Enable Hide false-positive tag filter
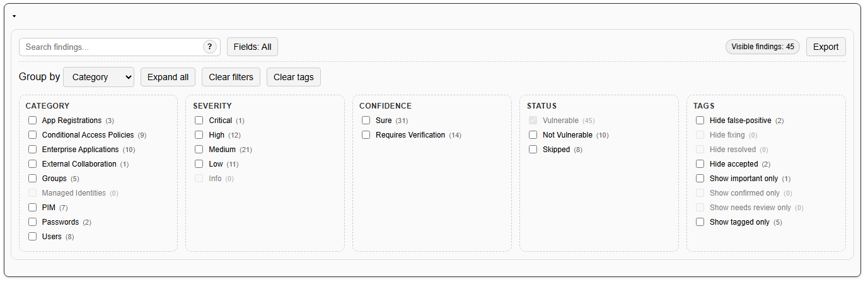 point(700,121)
